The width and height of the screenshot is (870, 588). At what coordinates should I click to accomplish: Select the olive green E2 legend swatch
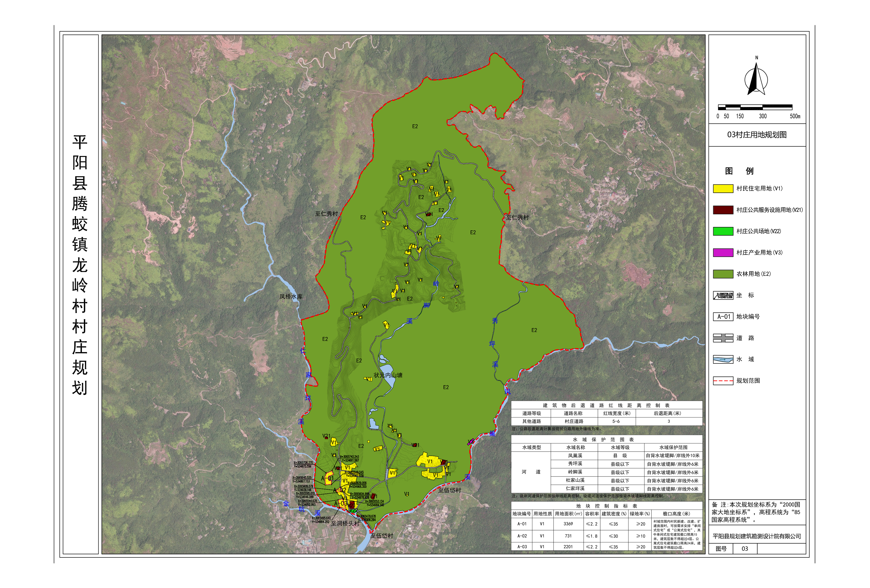click(723, 273)
